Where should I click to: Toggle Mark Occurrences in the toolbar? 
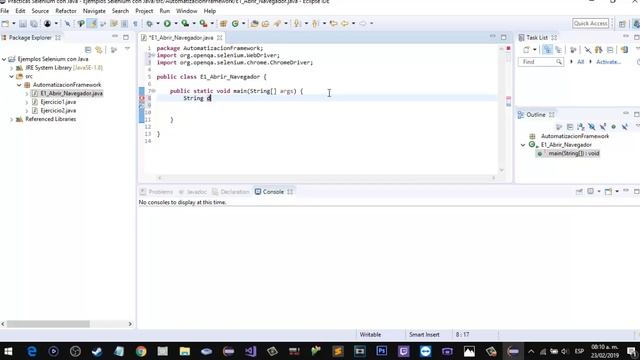pos(92,24)
